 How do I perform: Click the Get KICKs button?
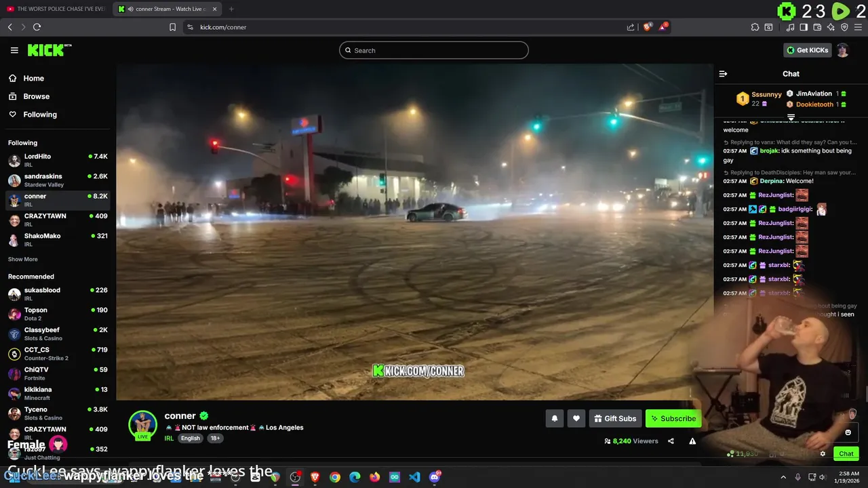[x=807, y=50]
